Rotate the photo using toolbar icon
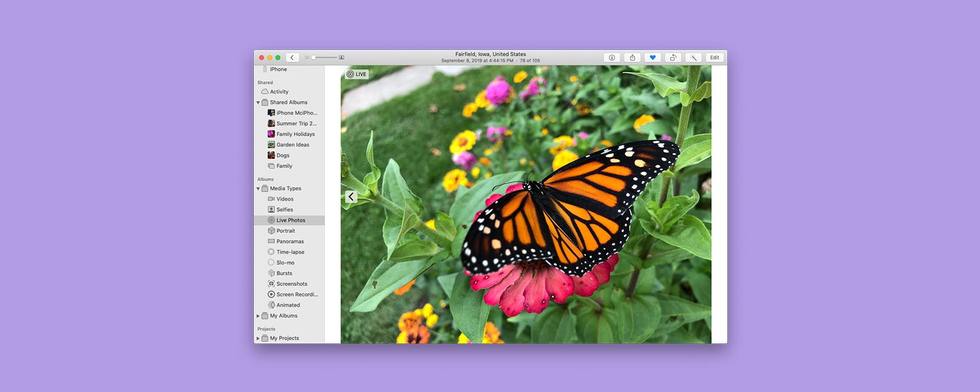Viewport: 980px width, 392px height. (673, 58)
